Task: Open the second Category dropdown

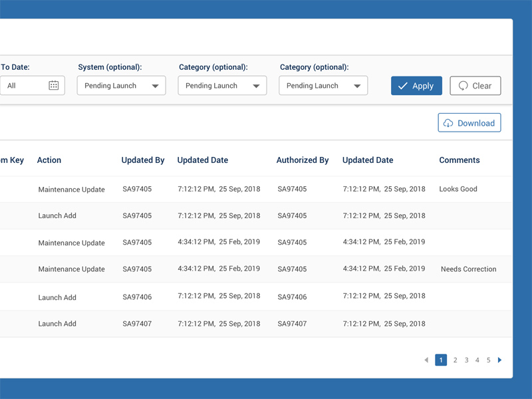Action: pyautogui.click(x=323, y=86)
